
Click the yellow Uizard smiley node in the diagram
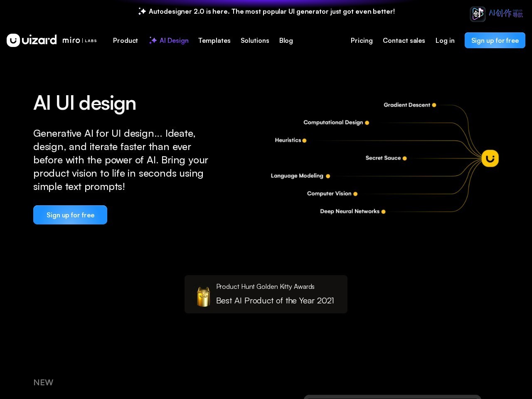tap(490, 158)
